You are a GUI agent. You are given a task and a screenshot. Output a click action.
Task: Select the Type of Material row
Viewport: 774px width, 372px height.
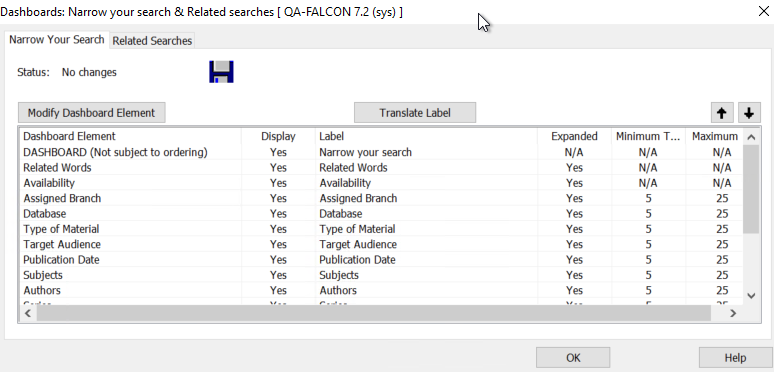[381, 229]
